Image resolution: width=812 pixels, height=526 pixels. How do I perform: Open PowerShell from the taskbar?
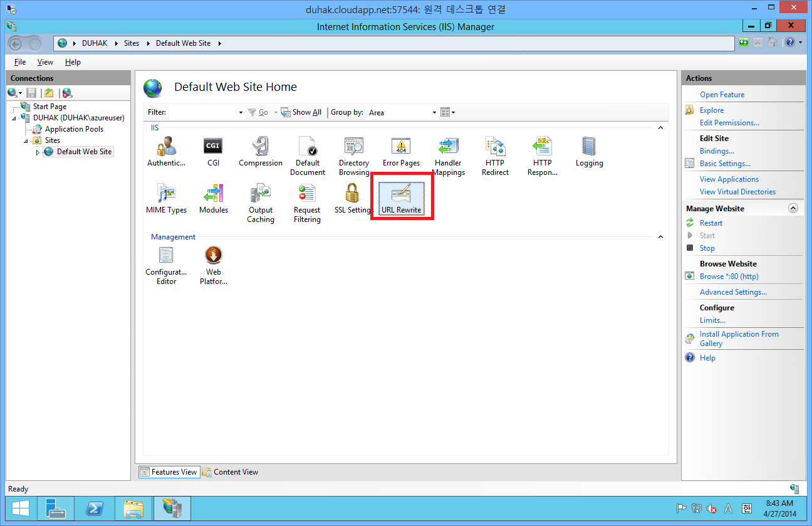point(94,508)
